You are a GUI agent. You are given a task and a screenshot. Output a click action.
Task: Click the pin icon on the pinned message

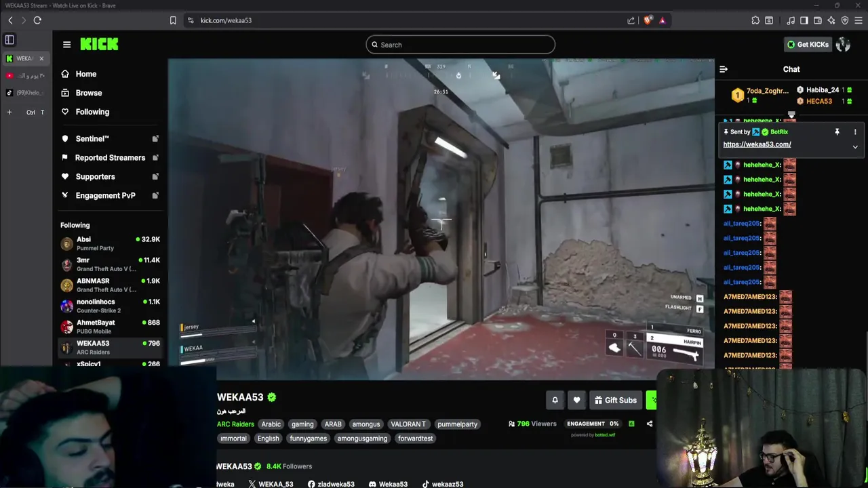[x=837, y=132]
